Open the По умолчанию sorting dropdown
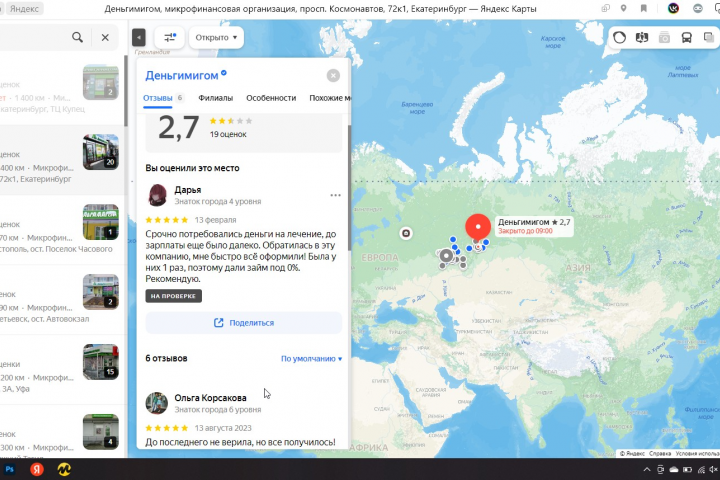Screen dimensions: 720x480 pyautogui.click(x=311, y=359)
